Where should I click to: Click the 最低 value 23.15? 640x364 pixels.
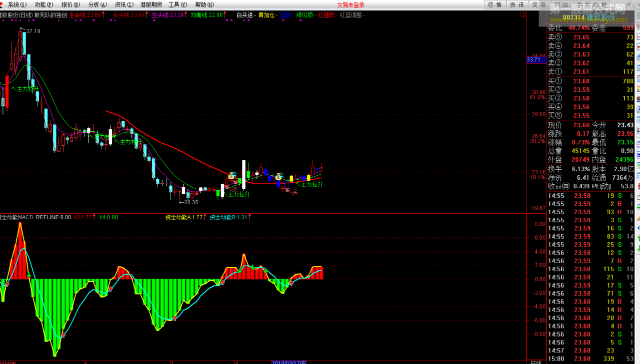coord(625,142)
